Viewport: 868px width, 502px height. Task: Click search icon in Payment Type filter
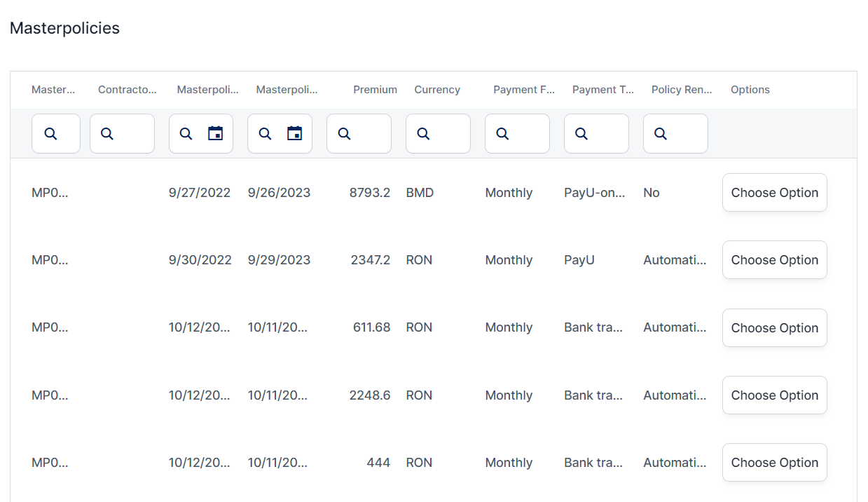click(581, 134)
